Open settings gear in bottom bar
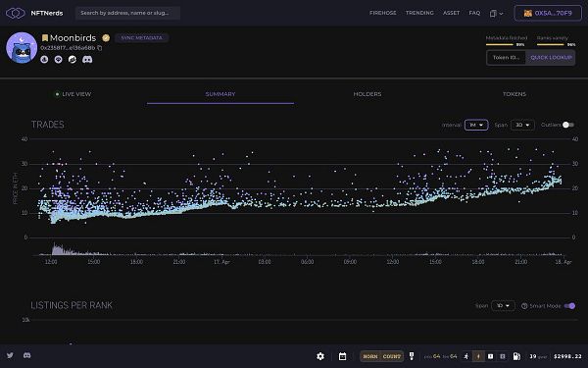 320,356
